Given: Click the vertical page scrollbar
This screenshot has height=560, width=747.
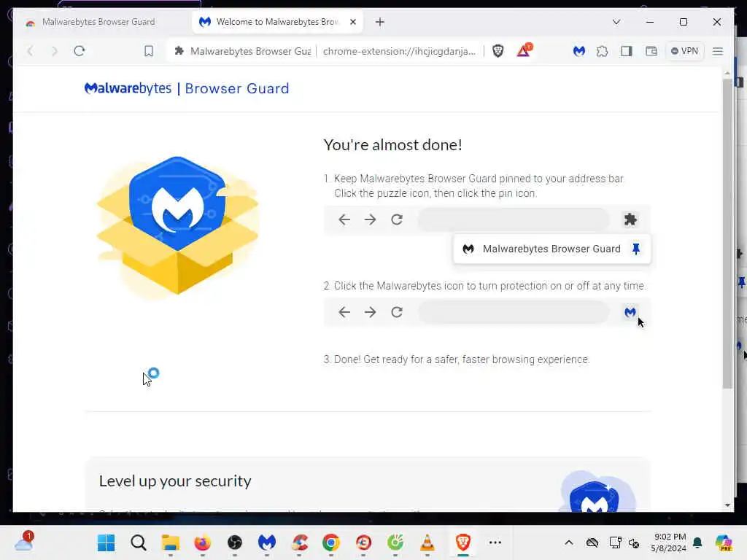Looking at the screenshot, I should point(727,233).
